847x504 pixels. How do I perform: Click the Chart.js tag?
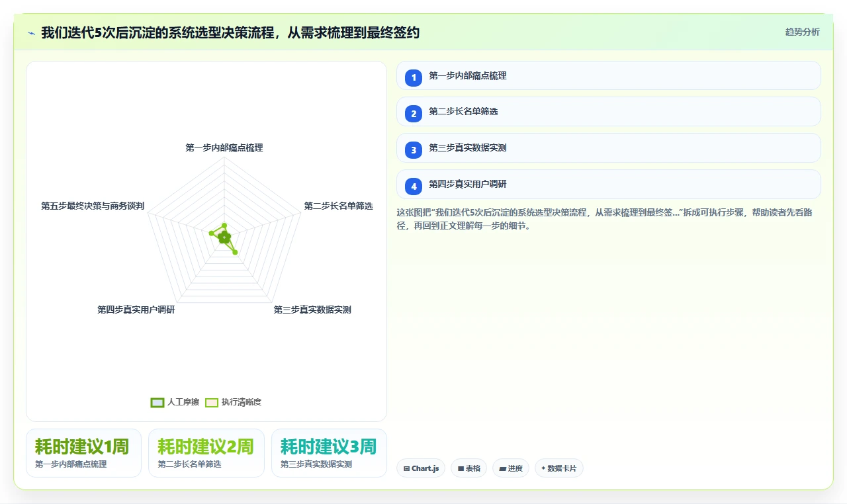tap(421, 468)
